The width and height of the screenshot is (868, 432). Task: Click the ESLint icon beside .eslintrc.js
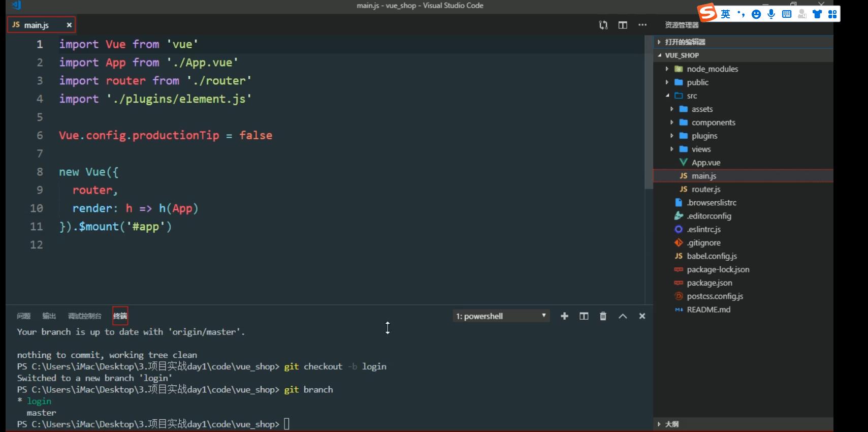click(x=679, y=229)
